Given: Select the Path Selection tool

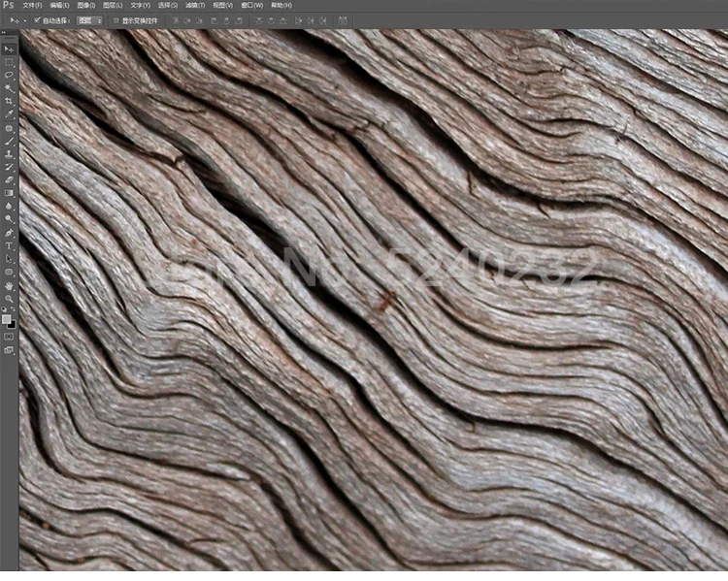Looking at the screenshot, I should click(9, 259).
